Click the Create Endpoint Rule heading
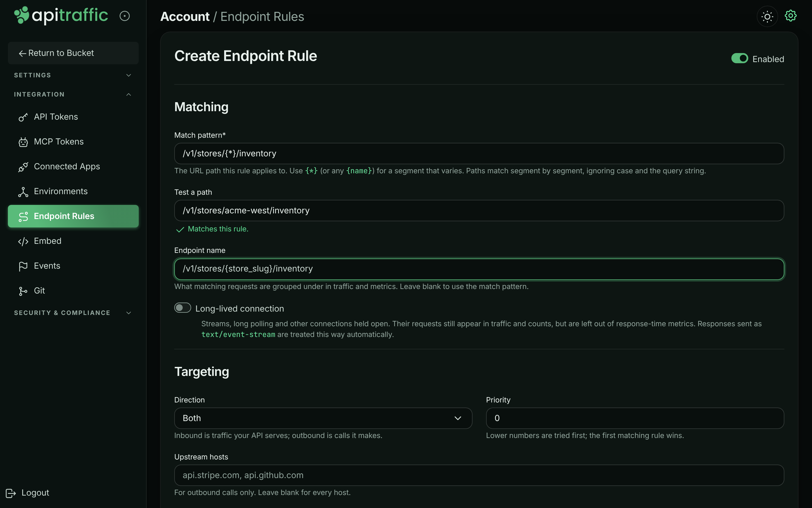 point(246,56)
